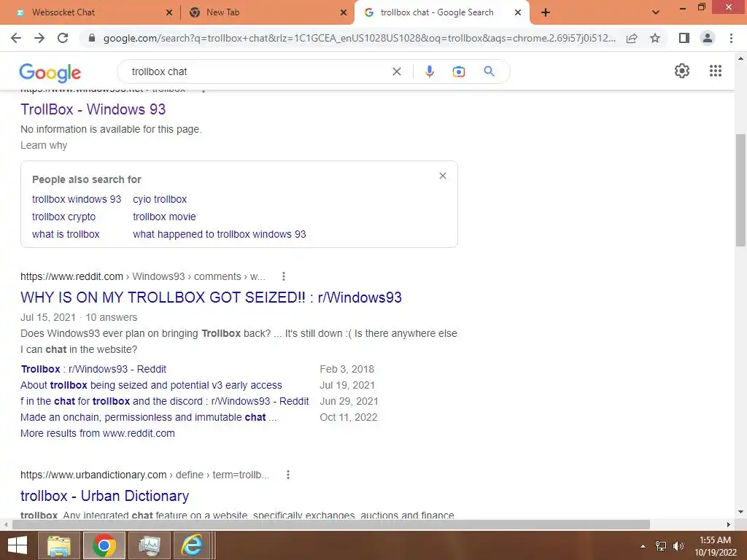Submit search with the magnifying glass icon
747x560 pixels.
[x=489, y=71]
